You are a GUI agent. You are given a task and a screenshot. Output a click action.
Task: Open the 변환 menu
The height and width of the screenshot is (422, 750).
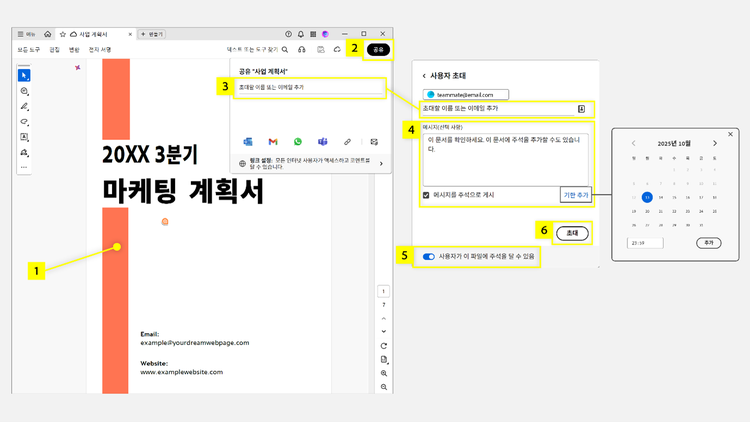[x=74, y=50]
